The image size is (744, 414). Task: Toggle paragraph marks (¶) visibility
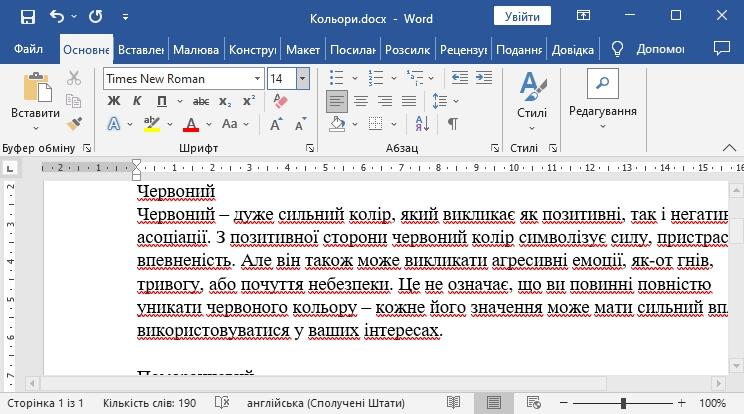click(x=453, y=124)
